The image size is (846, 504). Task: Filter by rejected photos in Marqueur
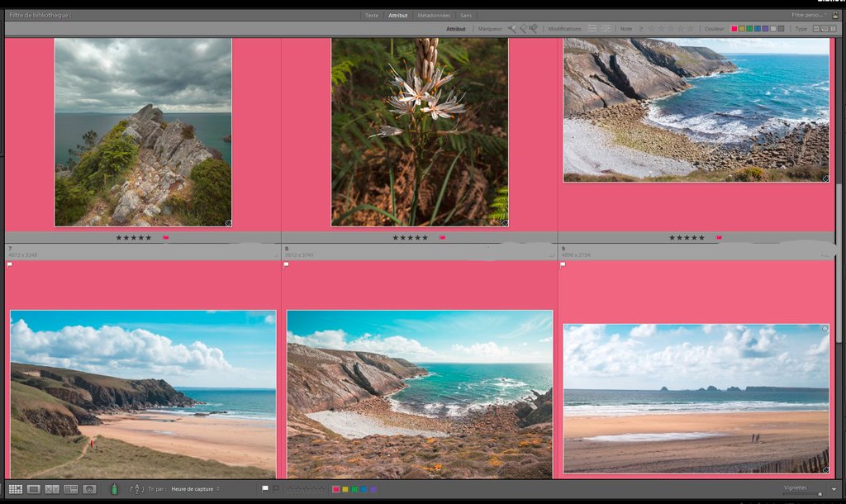[534, 29]
